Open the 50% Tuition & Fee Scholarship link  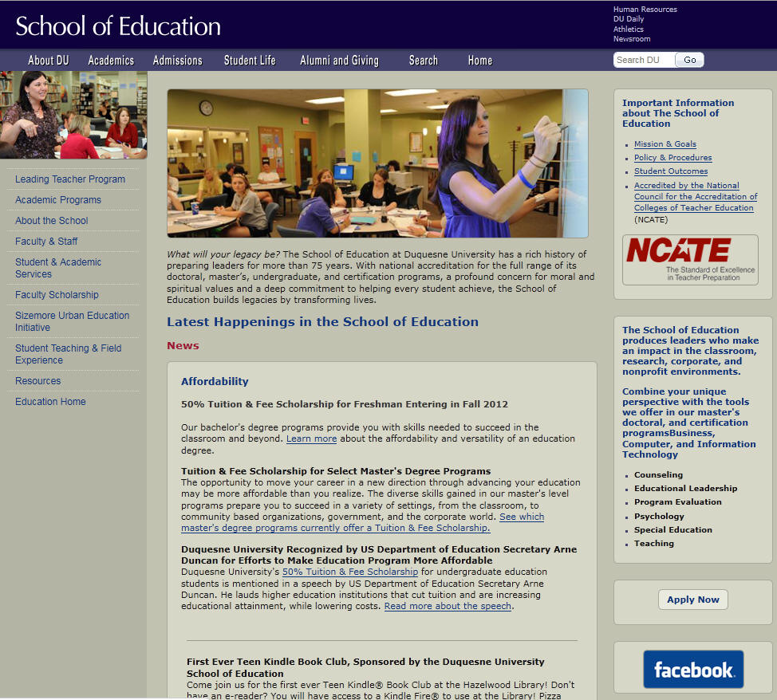(350, 572)
